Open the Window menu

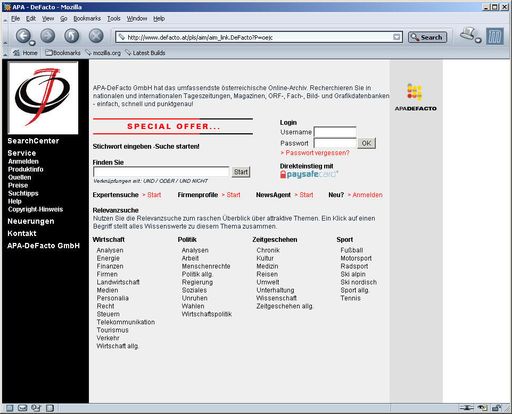coord(137,19)
